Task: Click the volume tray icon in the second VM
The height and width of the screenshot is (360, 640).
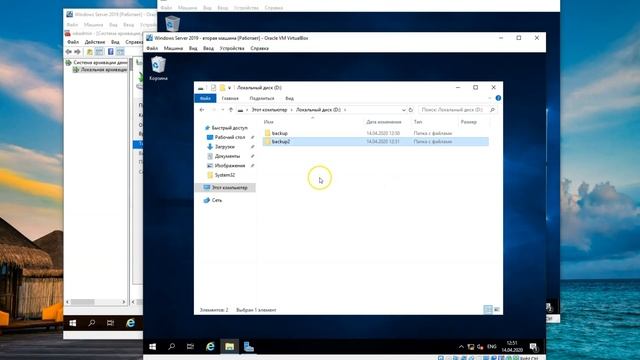Action: [x=480, y=347]
